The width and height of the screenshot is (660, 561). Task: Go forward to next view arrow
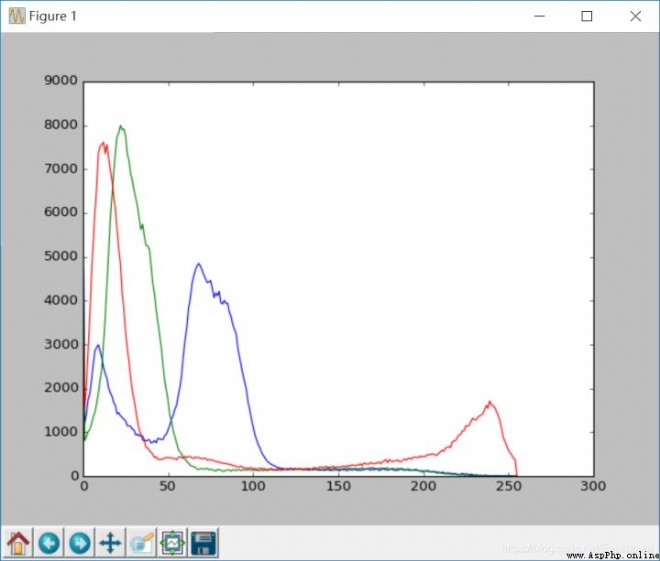click(x=80, y=543)
